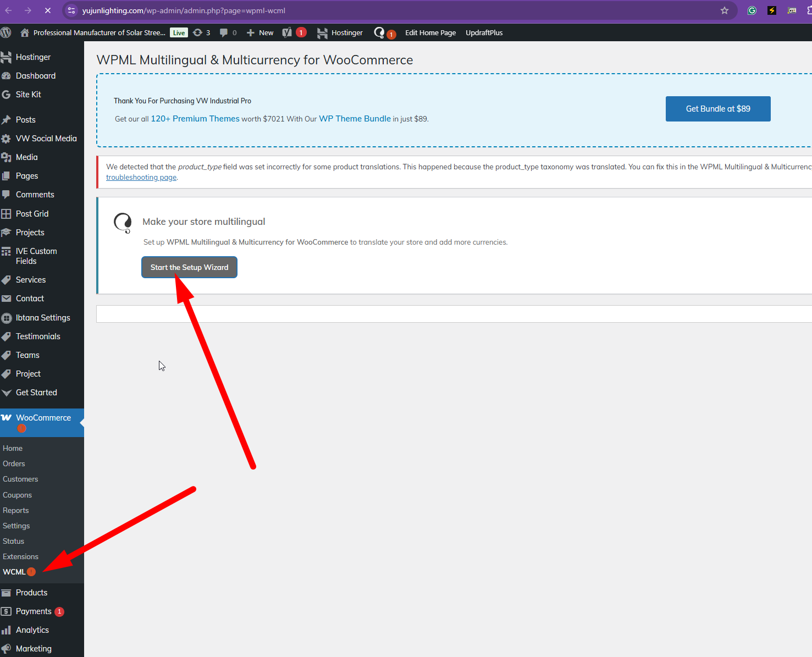Click the Post Grid icon
The width and height of the screenshot is (812, 657).
(x=7, y=214)
